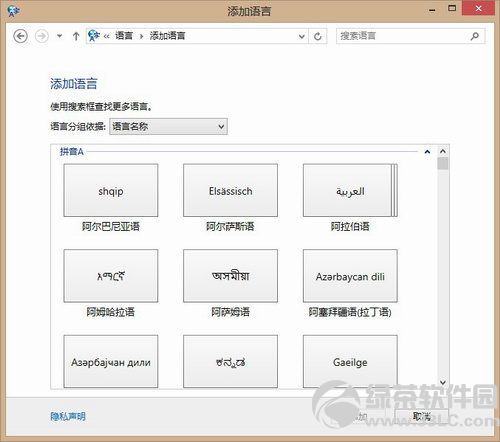Select the Assamese language tile
Screen dimensions: 500x442
230,276
